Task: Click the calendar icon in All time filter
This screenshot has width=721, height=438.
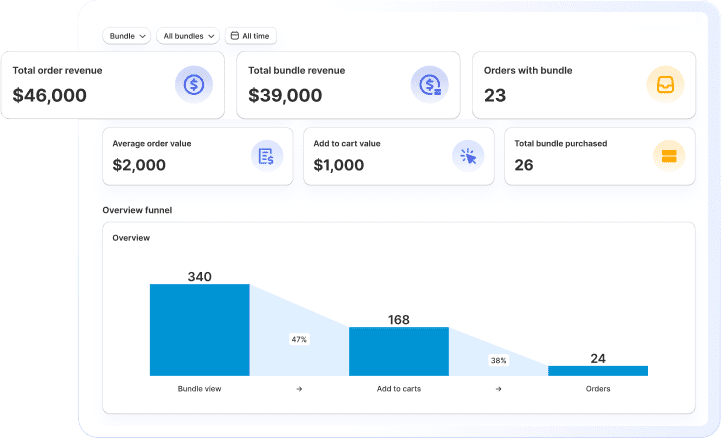Action: 235,36
